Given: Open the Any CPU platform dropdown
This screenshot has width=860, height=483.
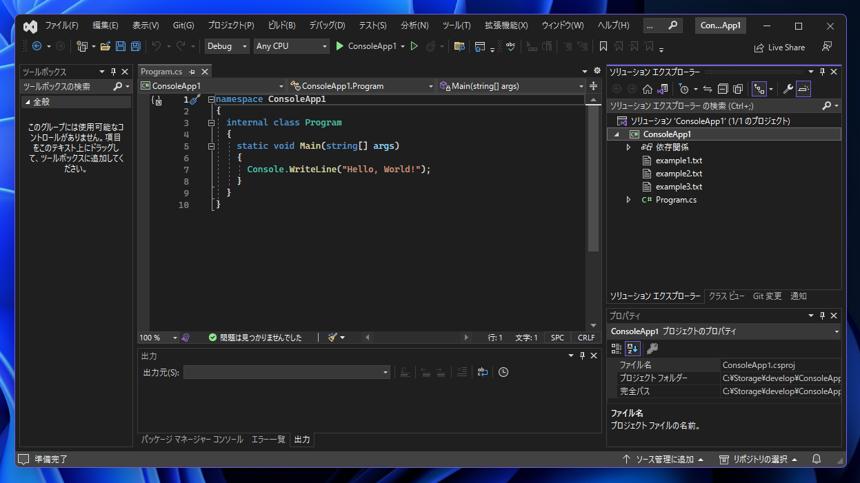Looking at the screenshot, I should (x=291, y=47).
